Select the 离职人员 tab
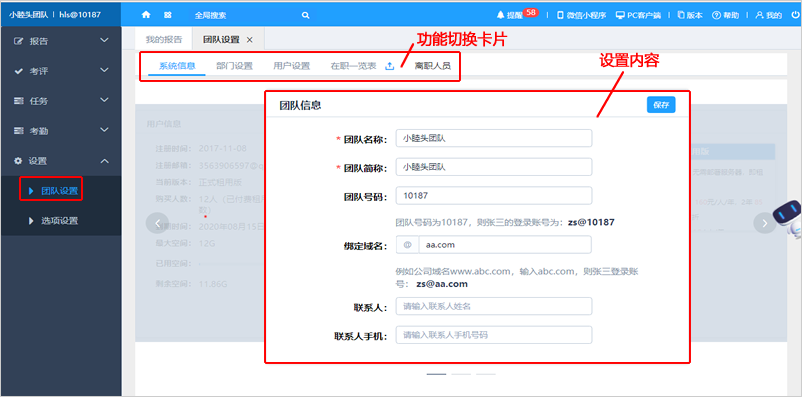The image size is (802, 397). click(433, 66)
